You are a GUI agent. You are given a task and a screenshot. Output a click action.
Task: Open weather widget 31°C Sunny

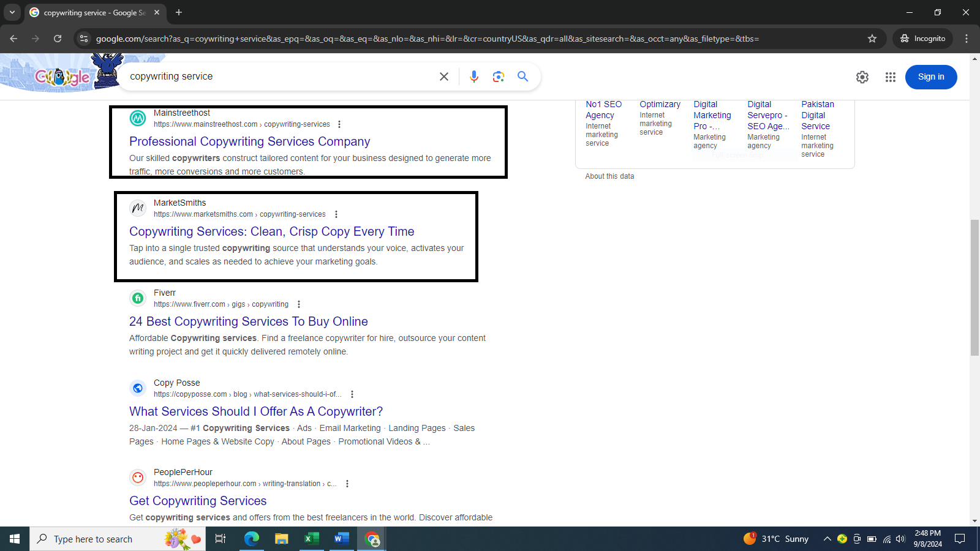776,539
